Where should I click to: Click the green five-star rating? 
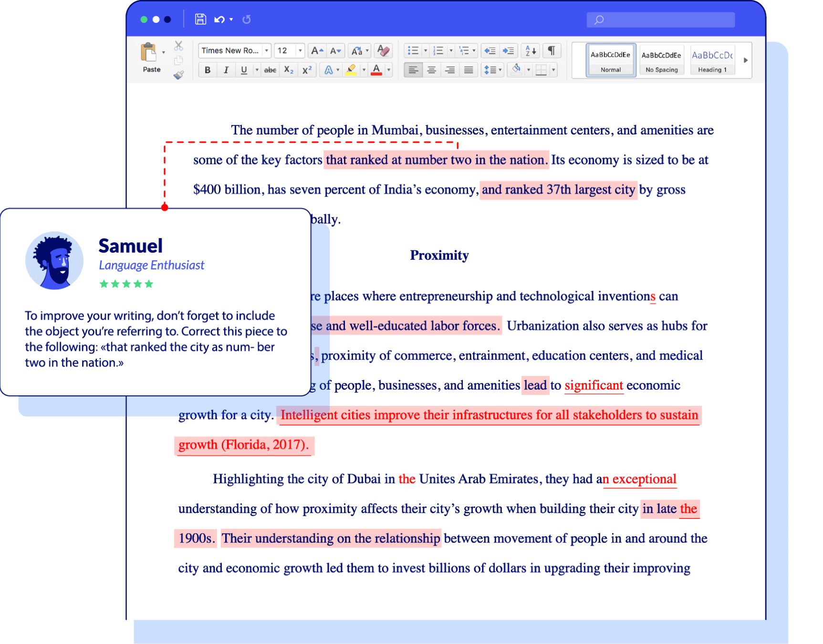click(x=126, y=284)
